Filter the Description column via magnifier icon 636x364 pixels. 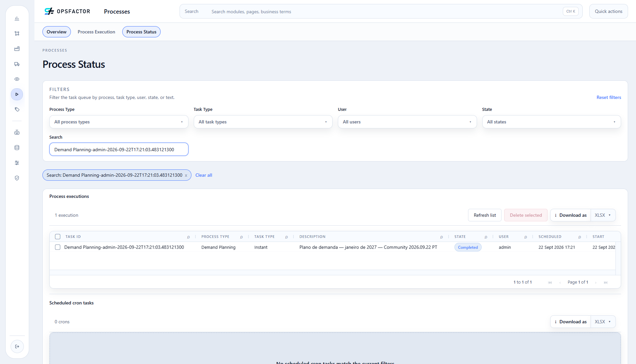442,237
